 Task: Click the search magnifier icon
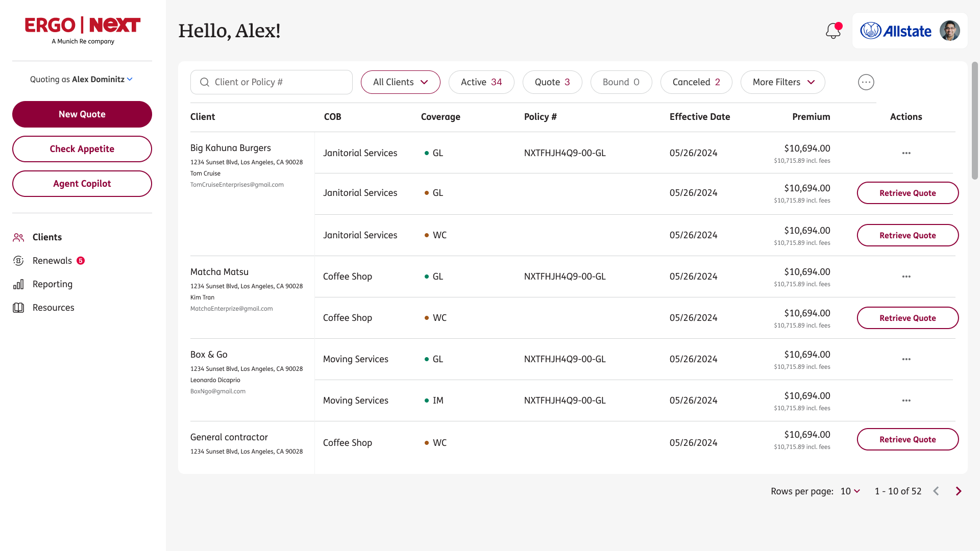205,82
